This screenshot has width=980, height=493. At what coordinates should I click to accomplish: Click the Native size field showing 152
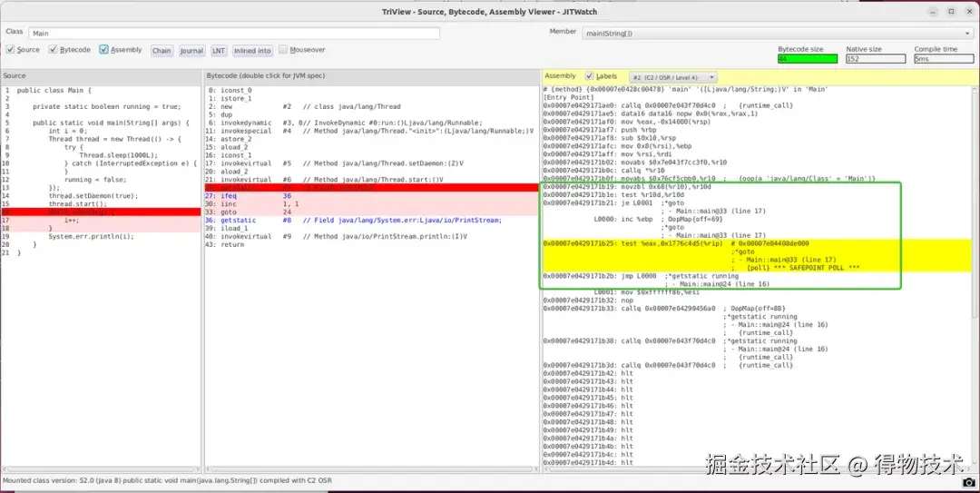pos(876,59)
